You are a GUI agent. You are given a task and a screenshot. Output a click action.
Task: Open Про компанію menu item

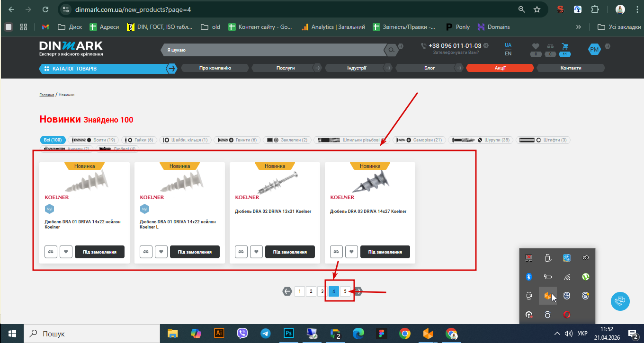(x=215, y=68)
